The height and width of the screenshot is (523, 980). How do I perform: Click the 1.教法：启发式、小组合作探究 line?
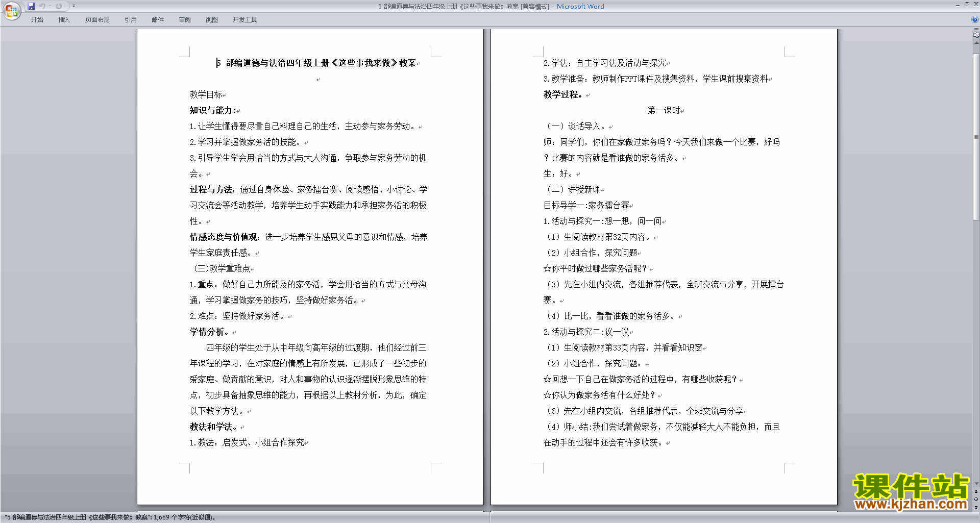pyautogui.click(x=247, y=442)
